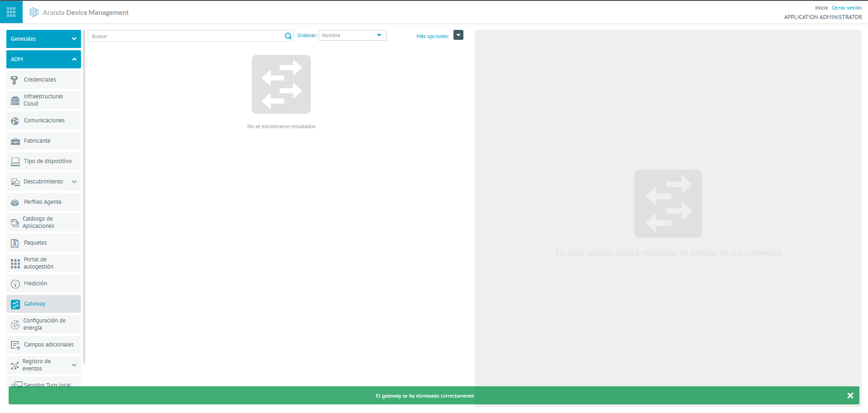Click the Fabricante briefcase icon
The width and height of the screenshot is (868, 413).
(15, 141)
